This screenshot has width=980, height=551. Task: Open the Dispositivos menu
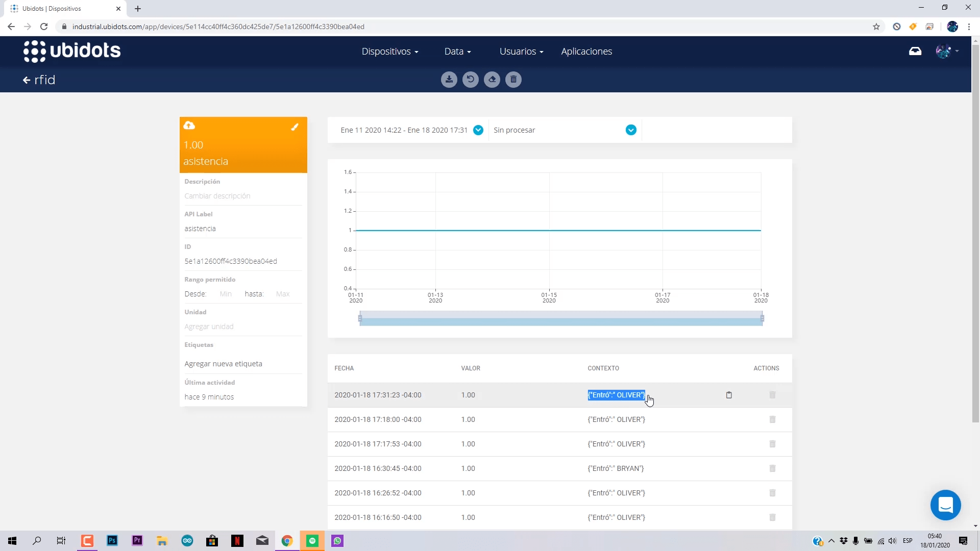pos(390,52)
